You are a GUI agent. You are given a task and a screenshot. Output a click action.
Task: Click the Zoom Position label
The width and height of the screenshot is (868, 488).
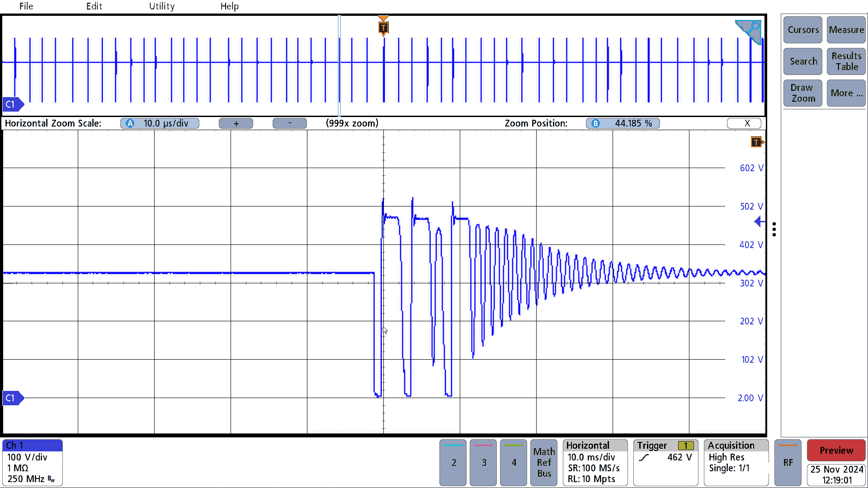click(536, 123)
